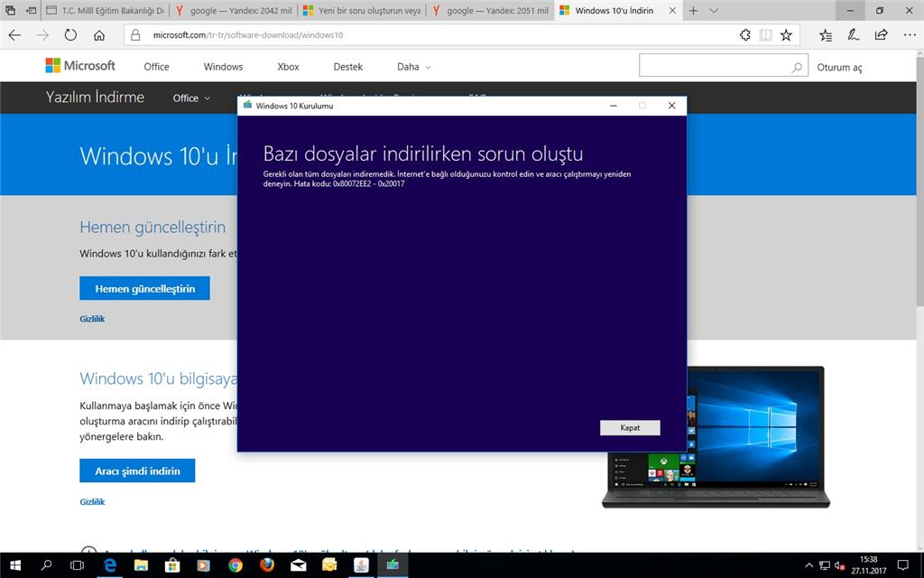924x578 pixels.
Task: Open Mail app from taskbar
Action: [x=298, y=565]
